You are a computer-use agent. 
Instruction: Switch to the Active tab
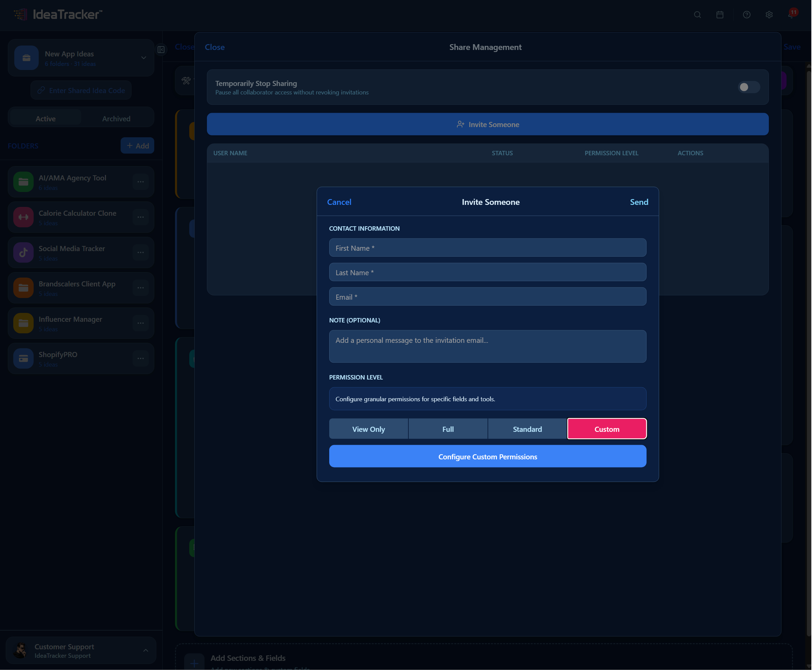click(45, 118)
